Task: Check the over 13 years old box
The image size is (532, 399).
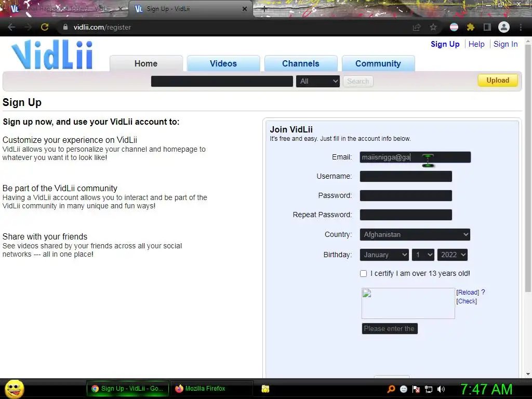Action: click(x=363, y=273)
